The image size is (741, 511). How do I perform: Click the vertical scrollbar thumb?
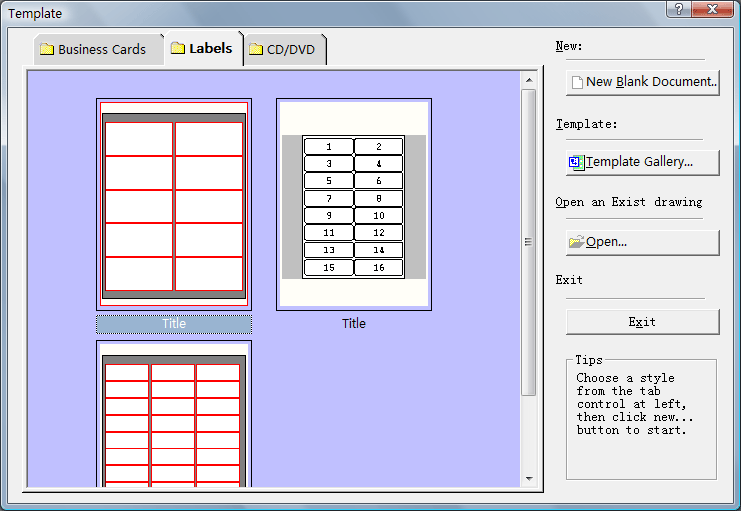(528, 242)
